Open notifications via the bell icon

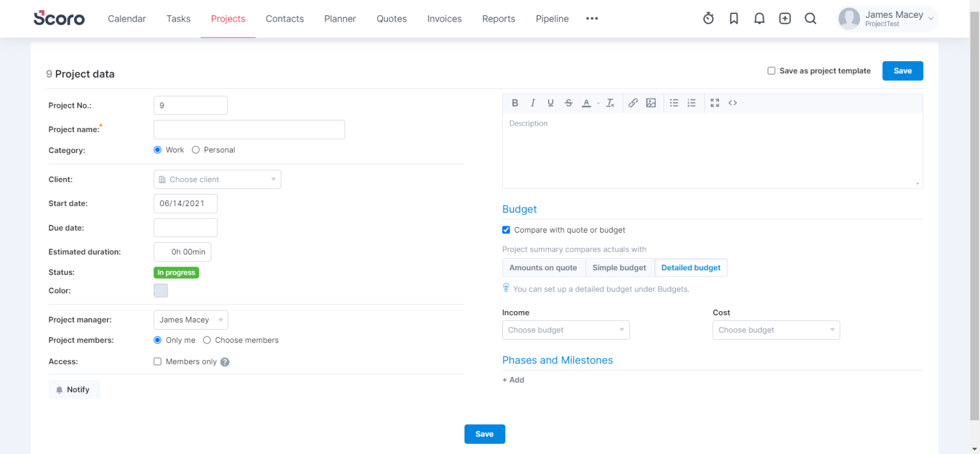click(x=759, y=18)
